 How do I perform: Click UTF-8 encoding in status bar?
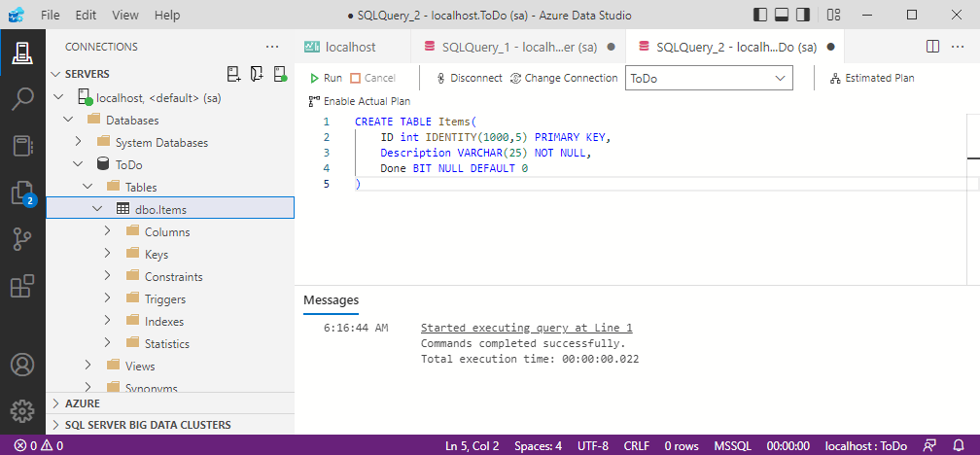(593, 445)
